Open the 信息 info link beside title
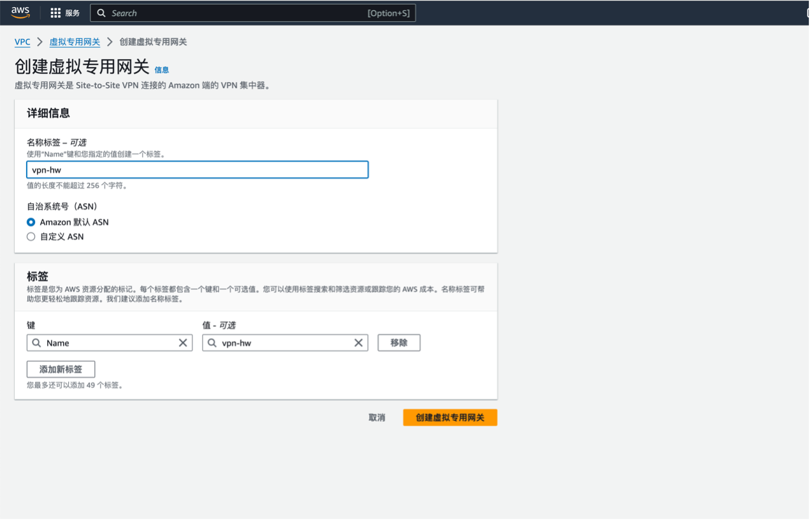The height and width of the screenshot is (521, 812). [x=162, y=70]
